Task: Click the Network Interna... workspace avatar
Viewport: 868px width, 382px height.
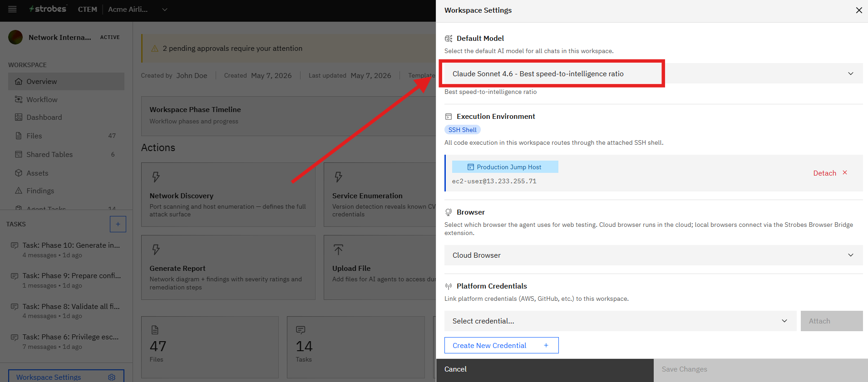Action: coord(15,37)
